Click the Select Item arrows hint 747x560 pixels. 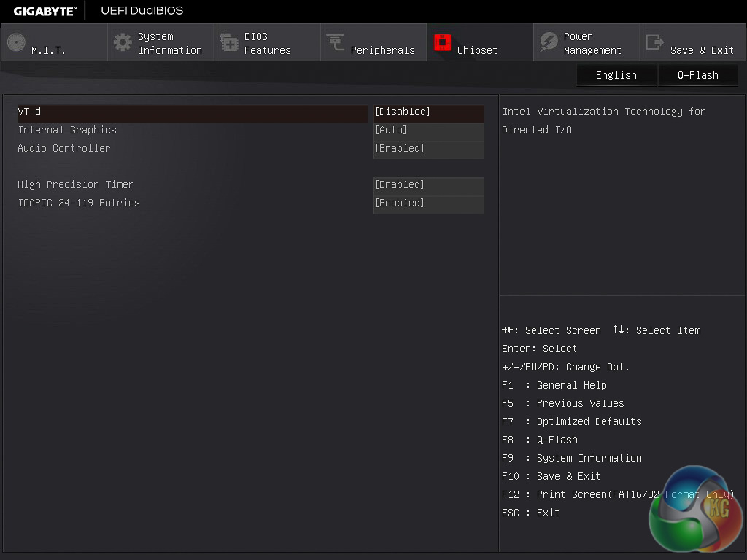coord(657,330)
